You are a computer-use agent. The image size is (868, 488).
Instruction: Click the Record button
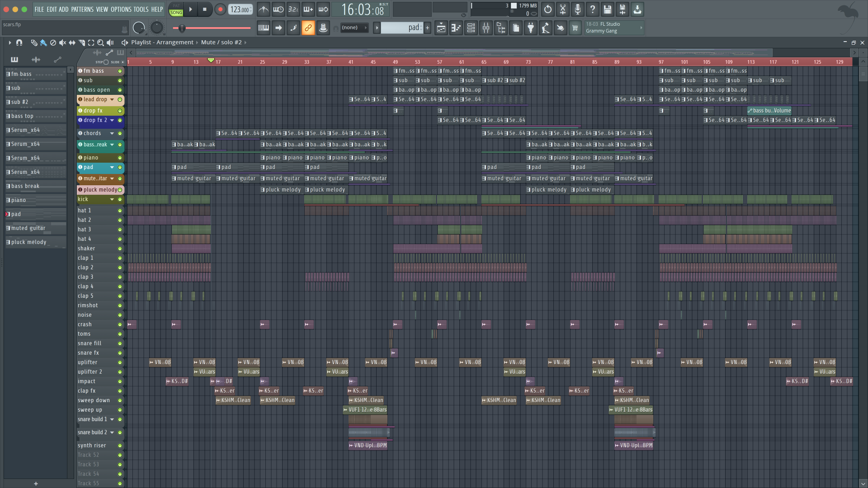(220, 9)
